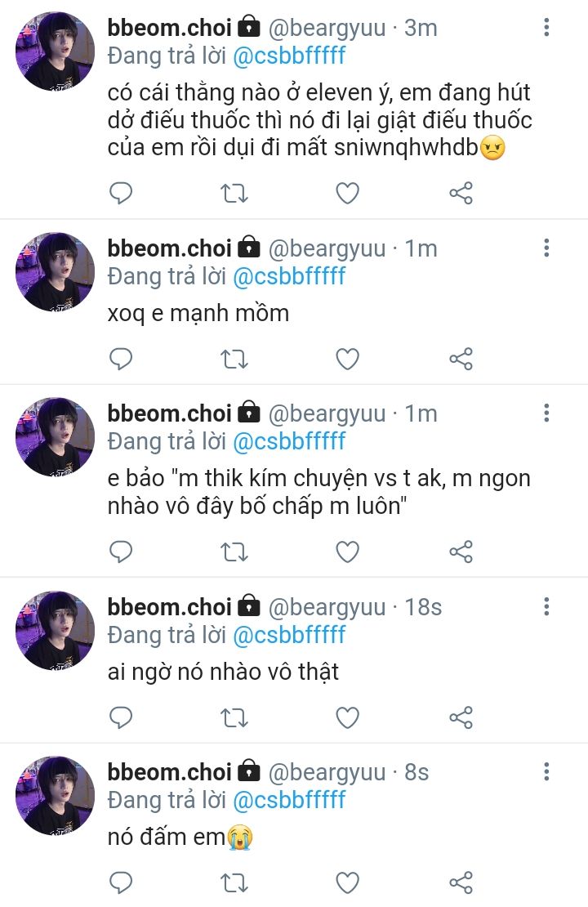Open @csbbfffff mention in the 8s tweet
This screenshot has width=588, height=907.
tap(289, 799)
